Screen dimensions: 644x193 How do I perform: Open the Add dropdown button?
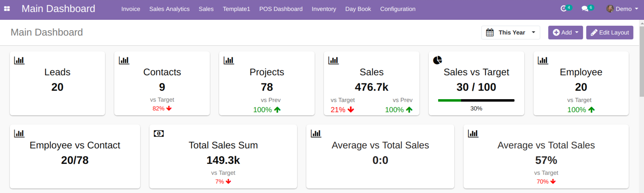565,33
